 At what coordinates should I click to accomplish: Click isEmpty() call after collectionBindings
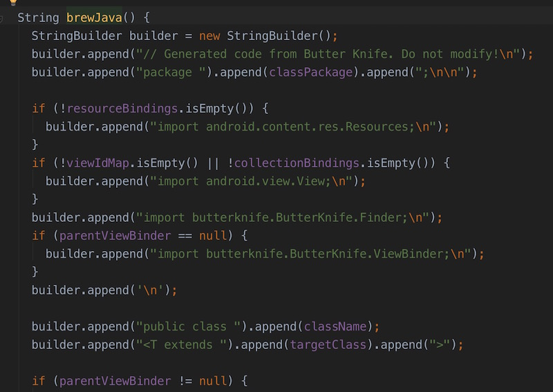(398, 163)
